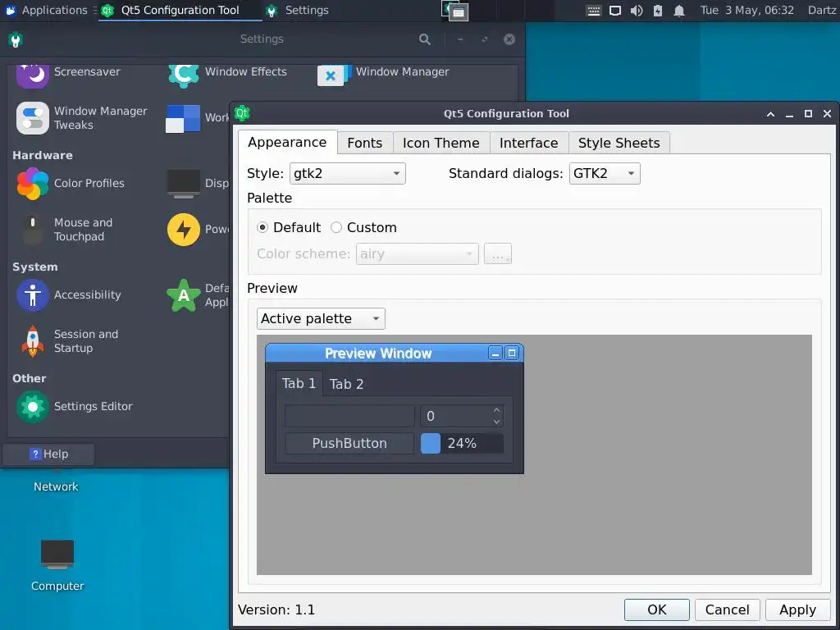Open the clock showing Tue 3 May, 06:32
Screen dimensions: 840x630
pos(746,10)
